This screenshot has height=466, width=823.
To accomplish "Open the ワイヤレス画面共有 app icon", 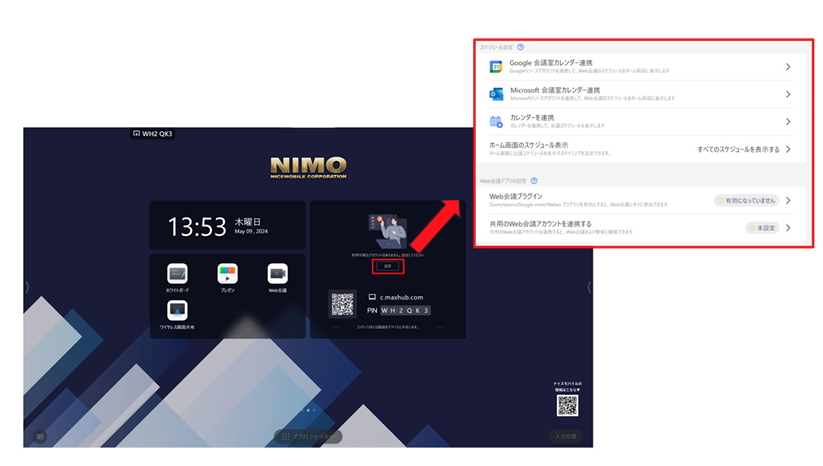I will click(x=177, y=310).
